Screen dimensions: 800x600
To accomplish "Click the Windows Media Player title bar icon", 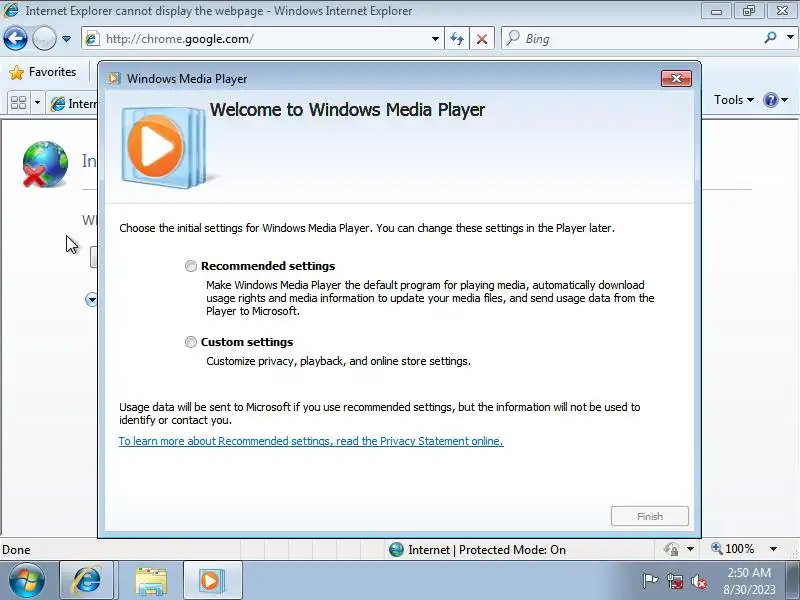I will pyautogui.click(x=114, y=79).
